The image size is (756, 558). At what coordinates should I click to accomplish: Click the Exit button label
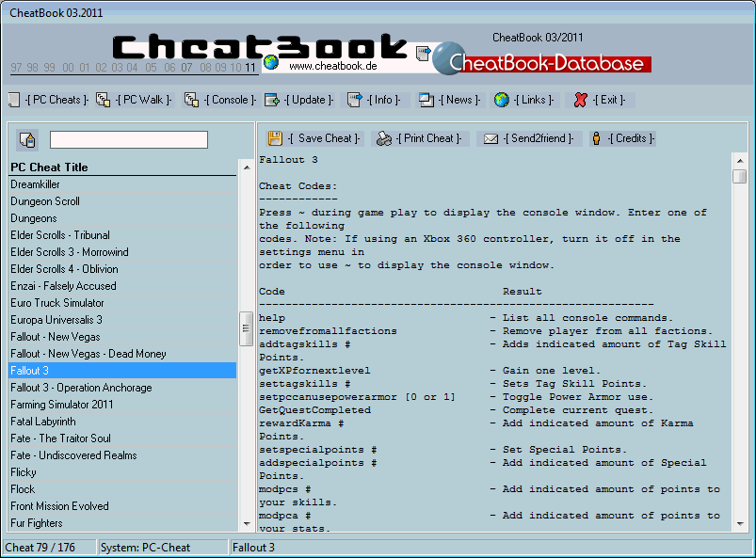[x=609, y=100]
